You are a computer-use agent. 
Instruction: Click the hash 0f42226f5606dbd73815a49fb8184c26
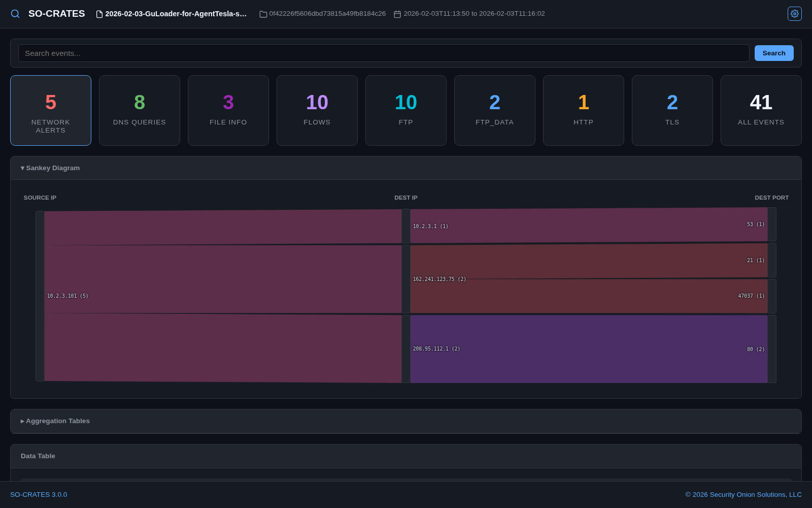click(x=327, y=14)
